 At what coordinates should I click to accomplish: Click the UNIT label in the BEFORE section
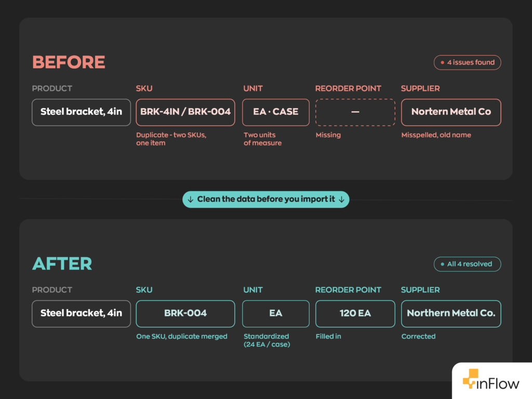pyautogui.click(x=253, y=88)
